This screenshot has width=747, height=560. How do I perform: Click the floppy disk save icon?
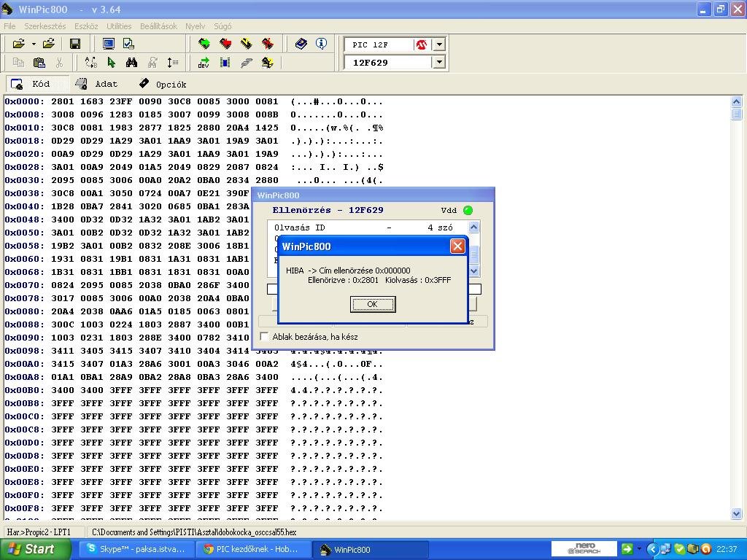pyautogui.click(x=75, y=44)
